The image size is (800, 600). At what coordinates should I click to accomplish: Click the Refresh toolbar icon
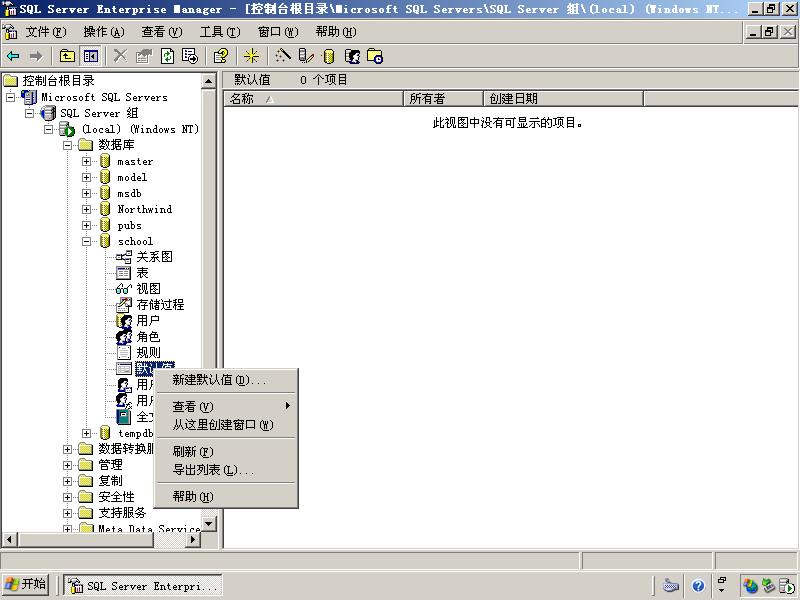click(167, 56)
